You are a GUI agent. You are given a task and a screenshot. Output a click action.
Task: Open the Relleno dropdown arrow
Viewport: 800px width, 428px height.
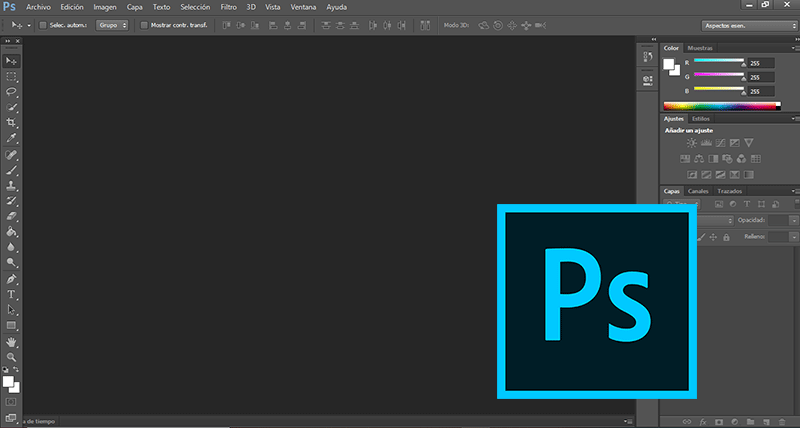click(x=794, y=237)
